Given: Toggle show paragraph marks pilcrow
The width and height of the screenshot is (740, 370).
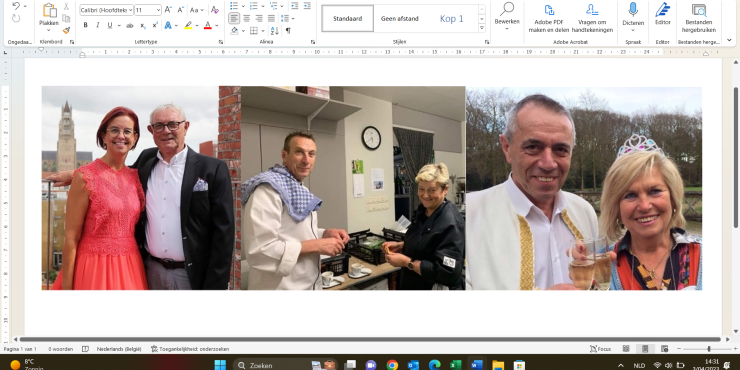Looking at the screenshot, I should coord(288,31).
